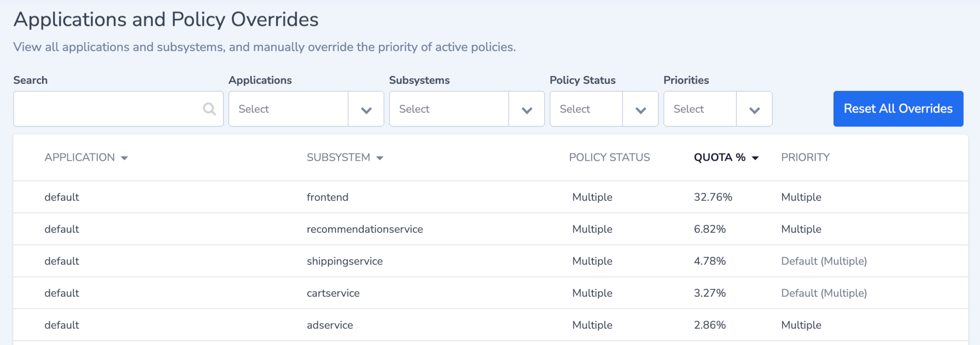
Task: Select the frontend subsystem cell
Action: pyautogui.click(x=327, y=197)
